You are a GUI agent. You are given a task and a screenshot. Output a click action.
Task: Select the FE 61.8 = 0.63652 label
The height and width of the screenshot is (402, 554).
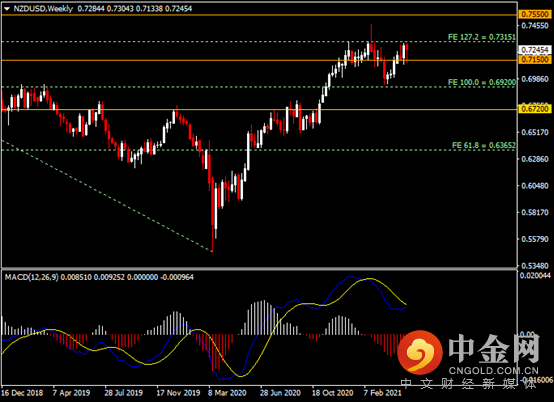[x=484, y=145]
